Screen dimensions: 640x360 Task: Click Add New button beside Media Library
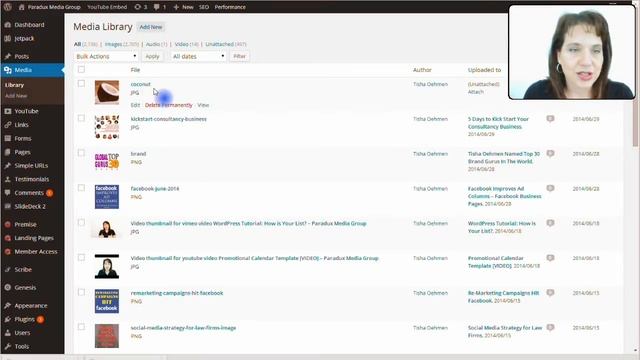point(151,27)
